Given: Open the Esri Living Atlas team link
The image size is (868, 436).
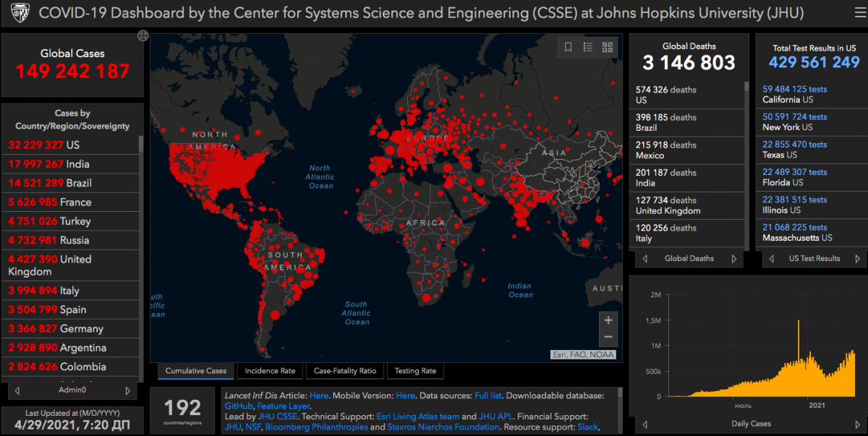Looking at the screenshot, I should pyautogui.click(x=417, y=416).
